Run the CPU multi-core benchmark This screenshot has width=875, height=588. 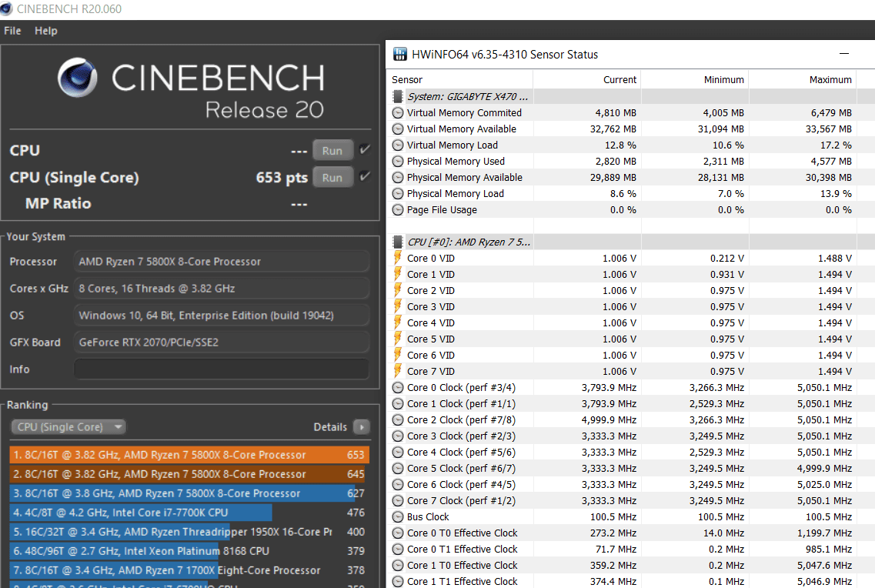pyautogui.click(x=332, y=151)
